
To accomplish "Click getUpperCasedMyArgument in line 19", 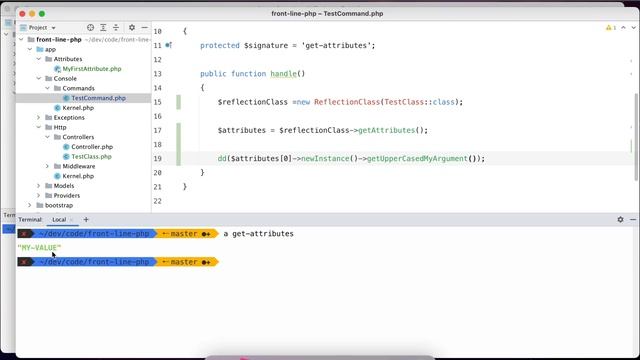I will click(x=417, y=158).
